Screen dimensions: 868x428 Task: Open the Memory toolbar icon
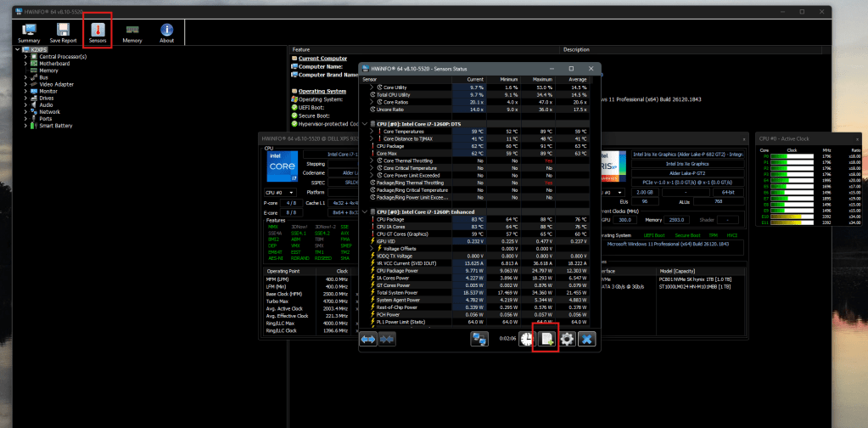point(132,31)
